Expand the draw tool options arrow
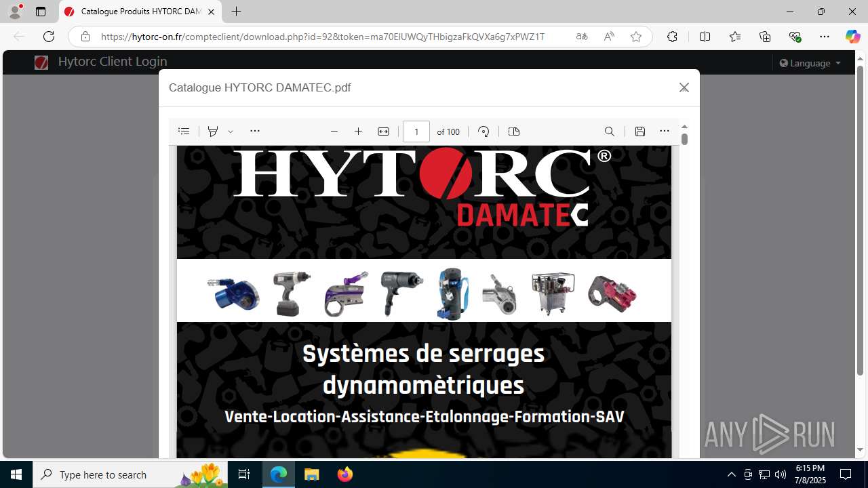 [x=231, y=131]
